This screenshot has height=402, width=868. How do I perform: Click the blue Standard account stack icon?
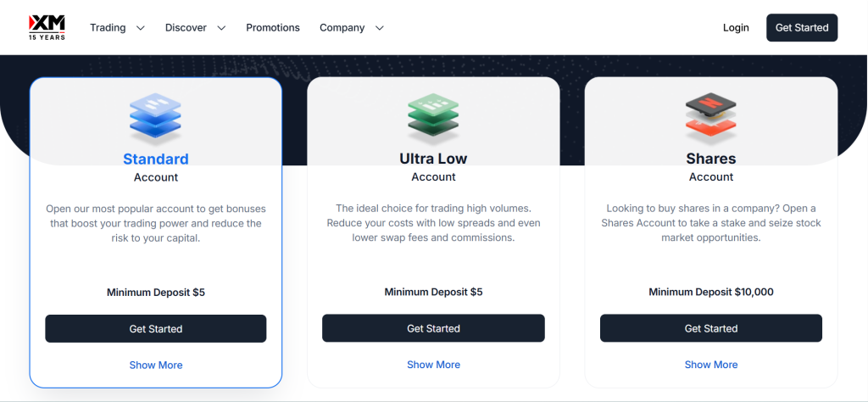(155, 117)
